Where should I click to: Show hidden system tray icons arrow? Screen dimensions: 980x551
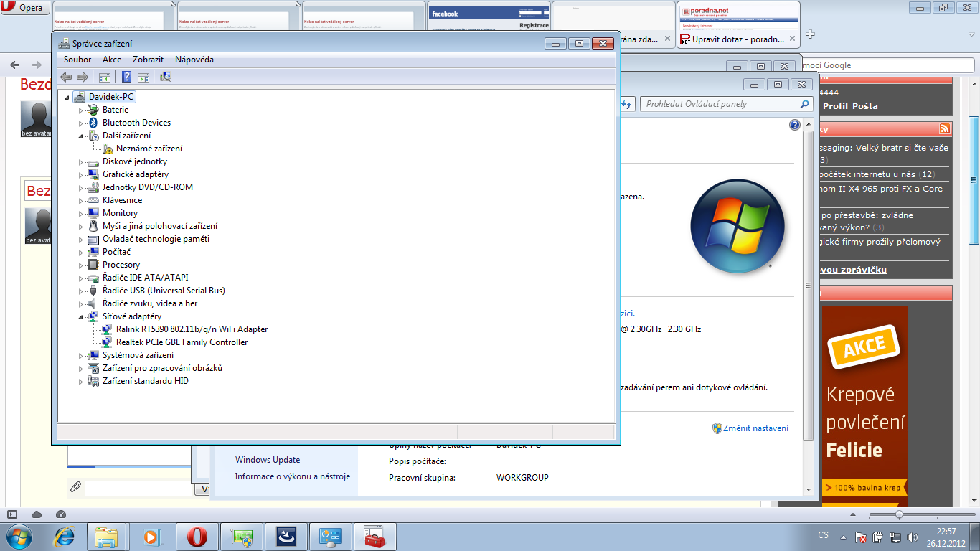pos(844,537)
